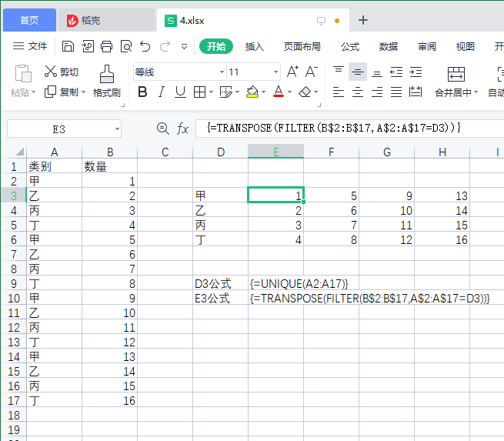
Task: Select cell D9 containing D3公式
Action: coord(220,284)
